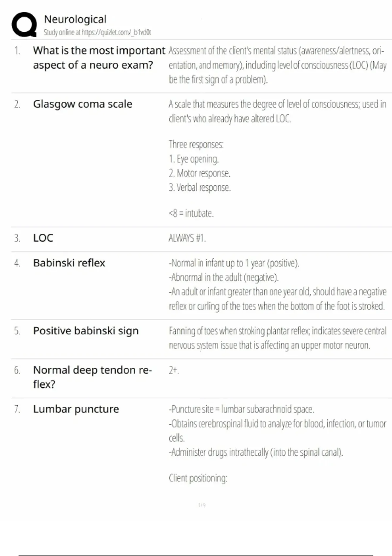The height and width of the screenshot is (556, 392).
Task: Click the "Three responses:" line
Action: 196,144
